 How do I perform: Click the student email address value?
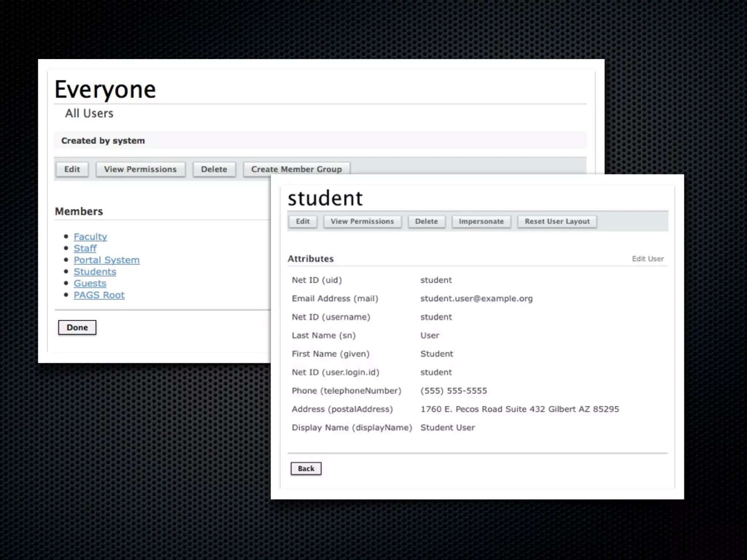coord(476,299)
